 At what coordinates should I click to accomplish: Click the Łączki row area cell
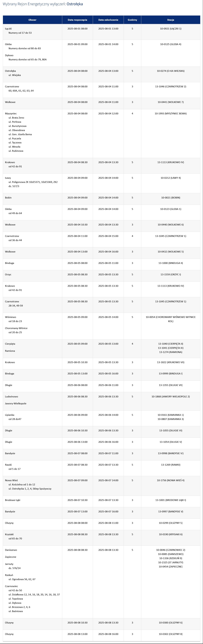[33, 32]
